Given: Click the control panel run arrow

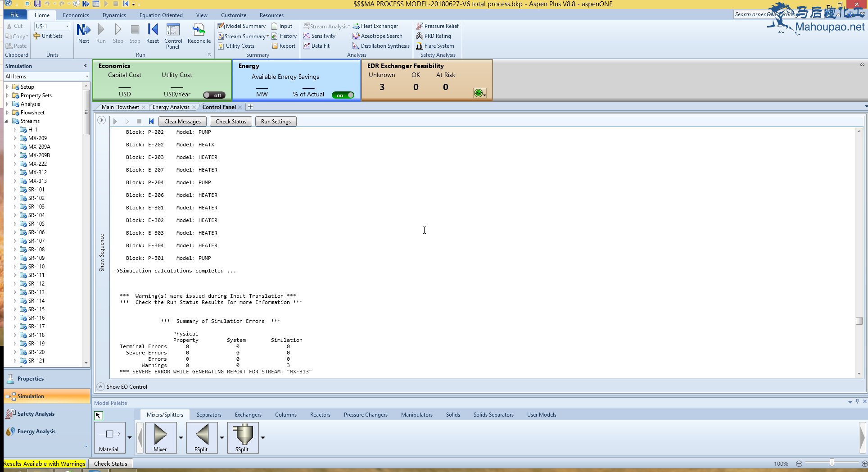Looking at the screenshot, I should click(115, 121).
